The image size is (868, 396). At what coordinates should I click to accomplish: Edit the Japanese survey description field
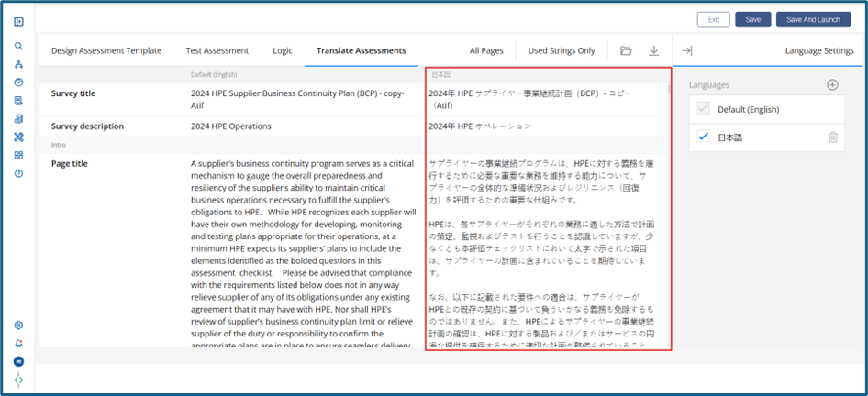(479, 126)
